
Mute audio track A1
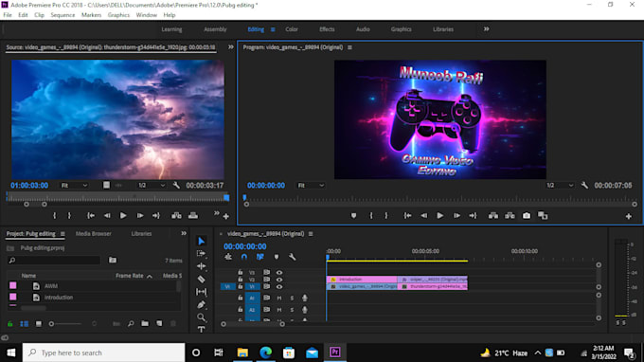pyautogui.click(x=279, y=298)
